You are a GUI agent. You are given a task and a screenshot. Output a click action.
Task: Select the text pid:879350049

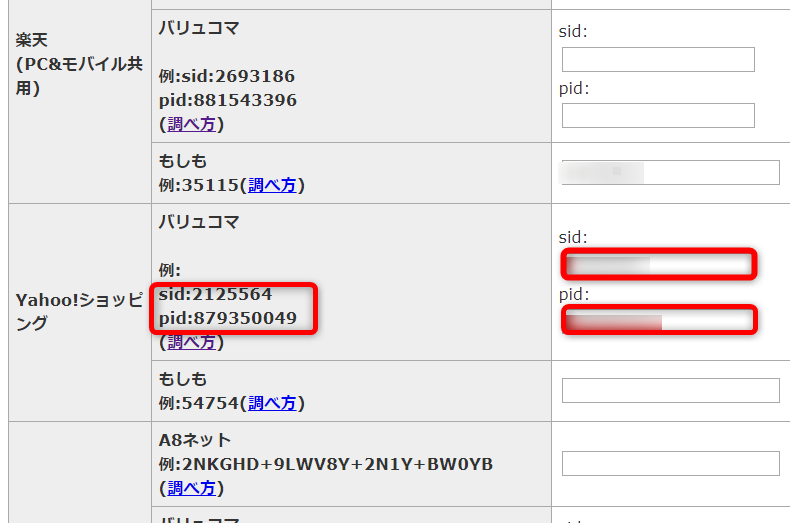(x=228, y=318)
